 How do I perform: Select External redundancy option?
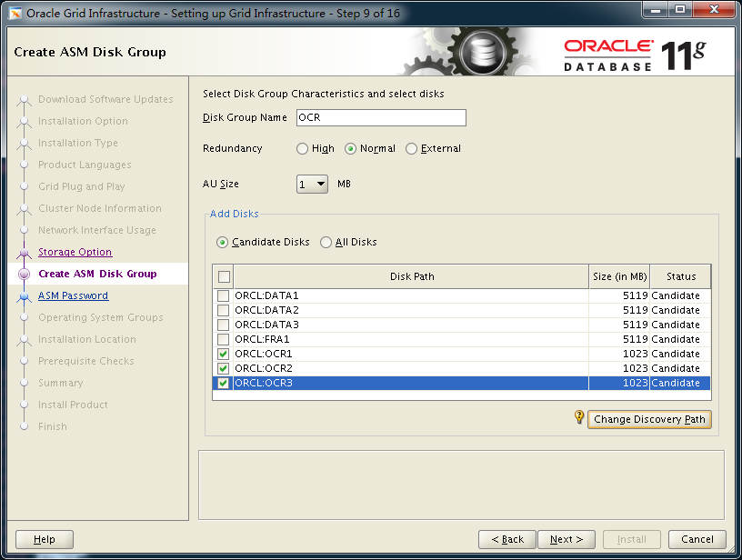point(412,149)
